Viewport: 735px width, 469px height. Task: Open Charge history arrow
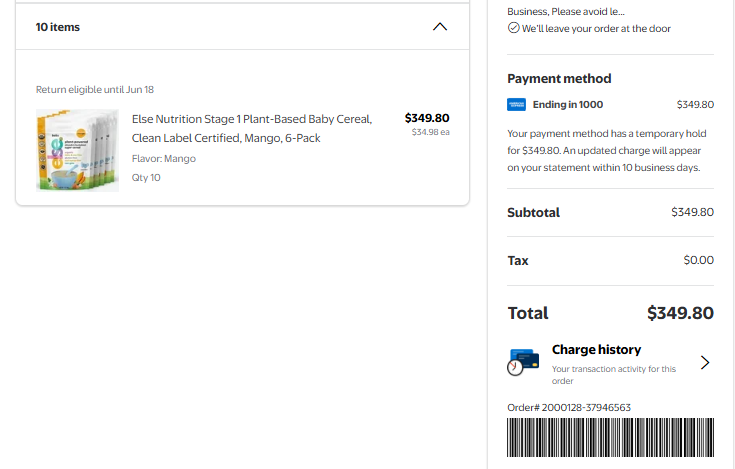coord(705,362)
